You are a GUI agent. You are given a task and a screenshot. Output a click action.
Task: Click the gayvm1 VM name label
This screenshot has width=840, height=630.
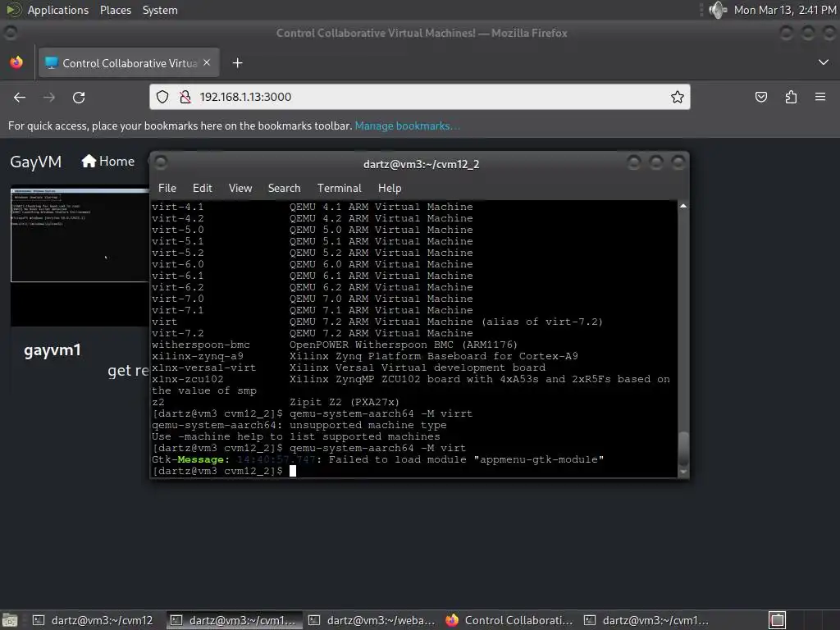[52, 350]
